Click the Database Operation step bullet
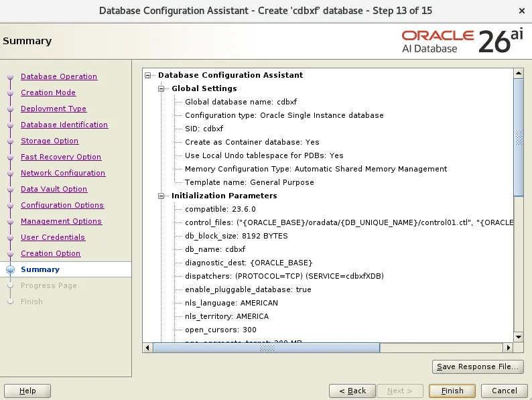Viewport: 532px width, 400px height. [x=11, y=76]
